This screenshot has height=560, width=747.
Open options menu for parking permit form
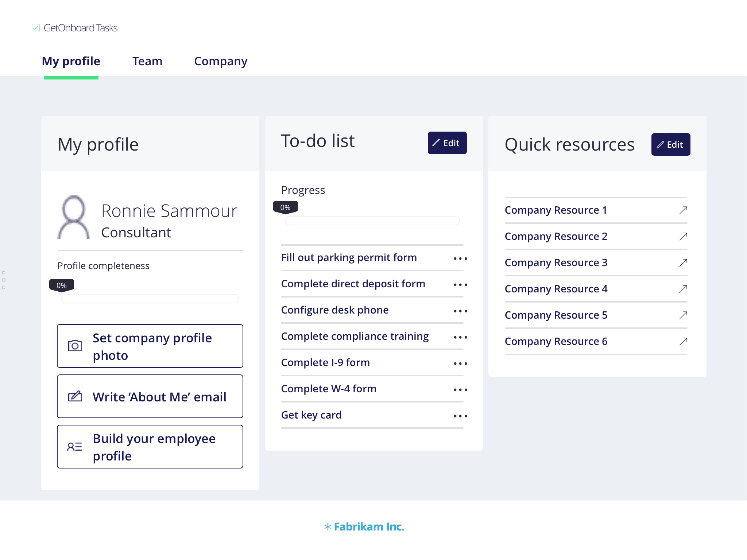(460, 258)
